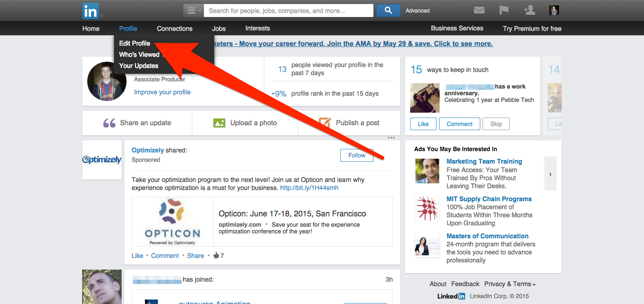Viewport: 644px width, 304px height.
Task: Open Advanced search link
Action: click(417, 11)
